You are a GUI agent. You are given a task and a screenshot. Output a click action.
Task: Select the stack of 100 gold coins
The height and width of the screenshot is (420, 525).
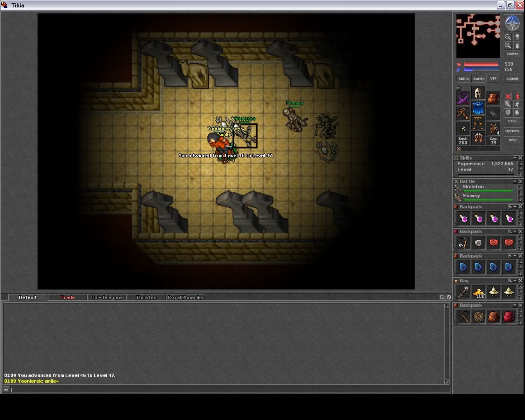[x=478, y=292]
